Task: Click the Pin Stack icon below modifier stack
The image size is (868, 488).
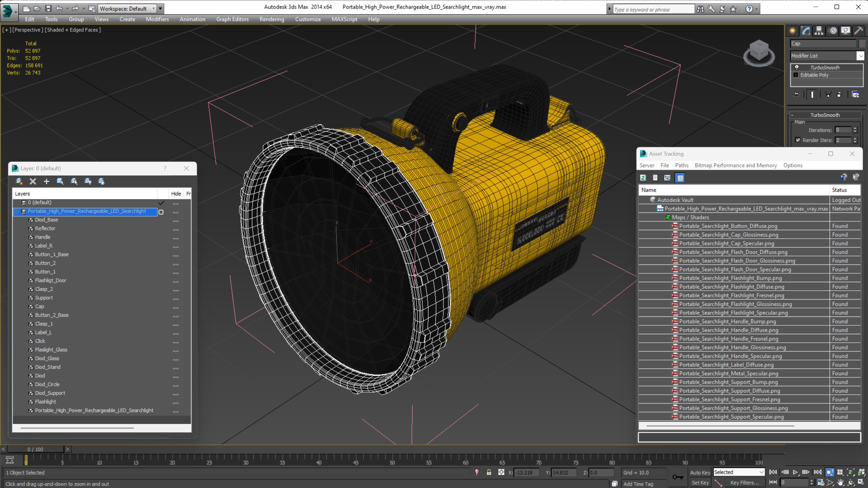Action: (x=796, y=94)
